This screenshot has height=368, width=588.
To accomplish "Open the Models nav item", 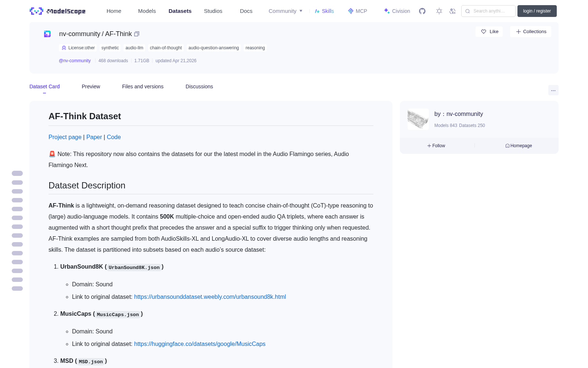I will (x=147, y=11).
